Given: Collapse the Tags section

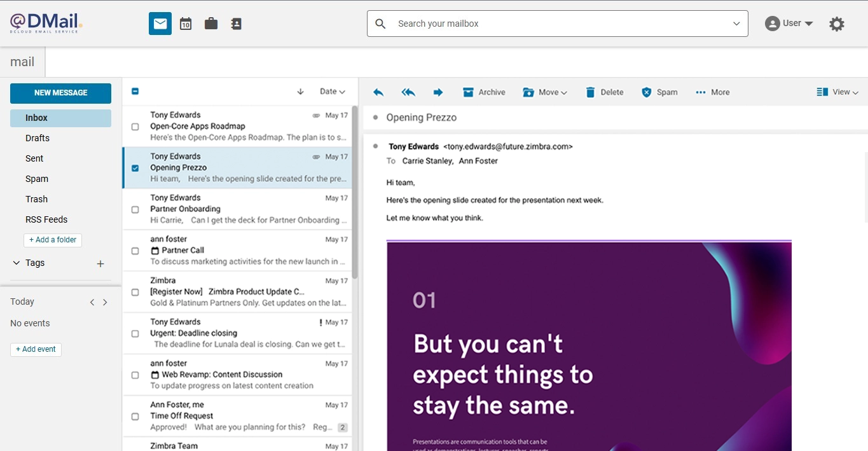Looking at the screenshot, I should (15, 263).
